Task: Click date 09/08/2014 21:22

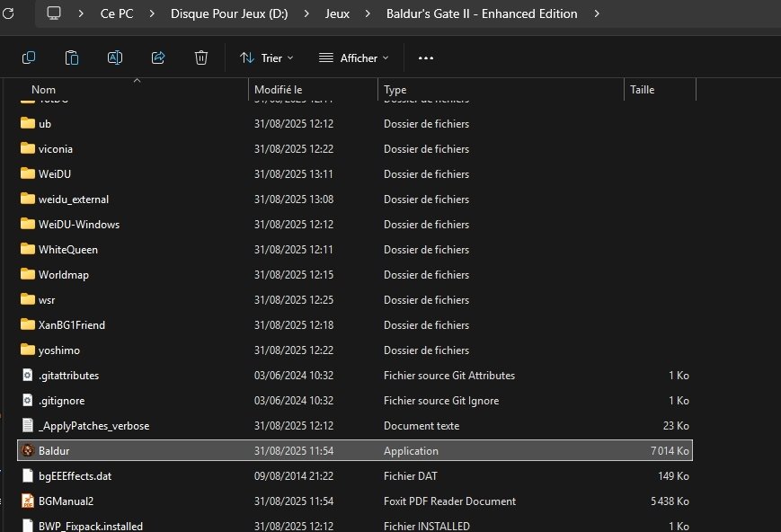Action: click(x=293, y=475)
